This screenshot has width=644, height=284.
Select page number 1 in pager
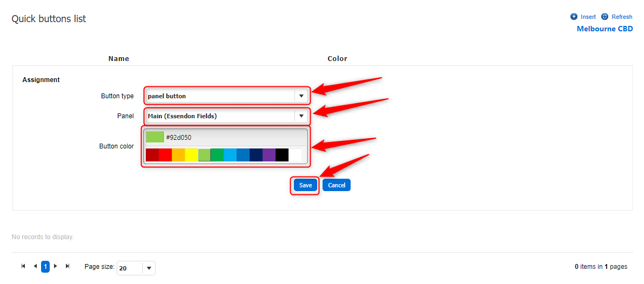click(45, 267)
